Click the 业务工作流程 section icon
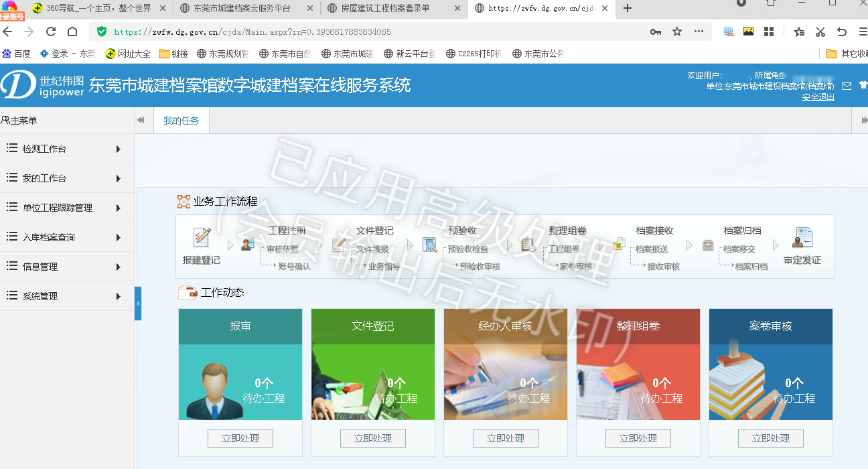 pyautogui.click(x=184, y=202)
